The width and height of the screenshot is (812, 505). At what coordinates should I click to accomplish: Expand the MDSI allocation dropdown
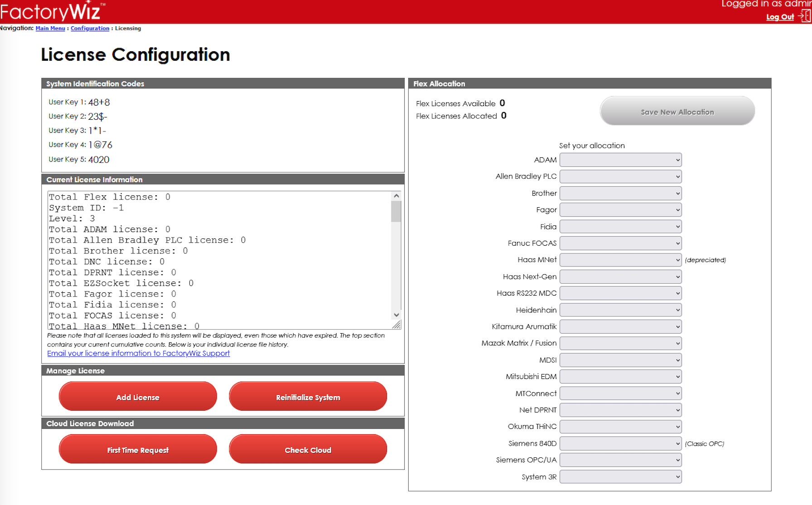point(620,360)
